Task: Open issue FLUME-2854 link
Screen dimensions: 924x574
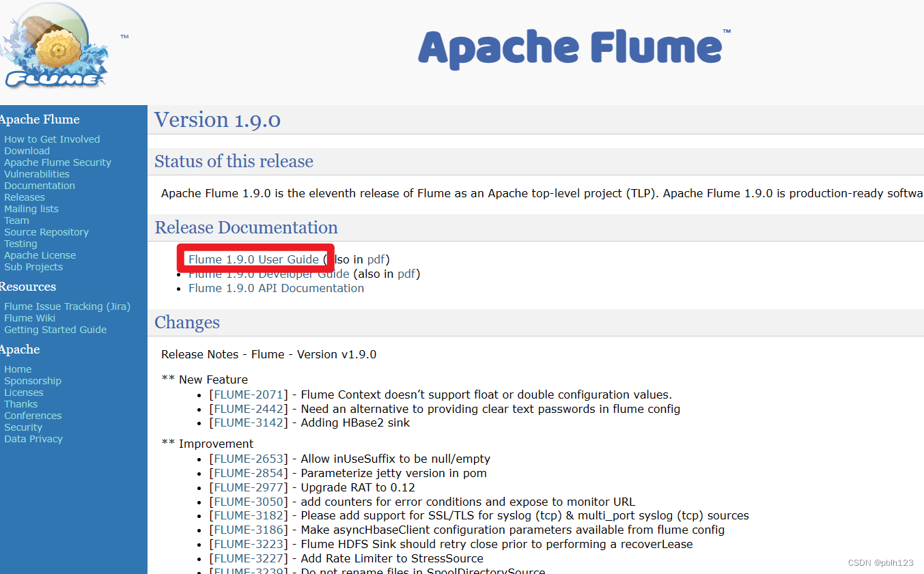Action: pos(249,473)
